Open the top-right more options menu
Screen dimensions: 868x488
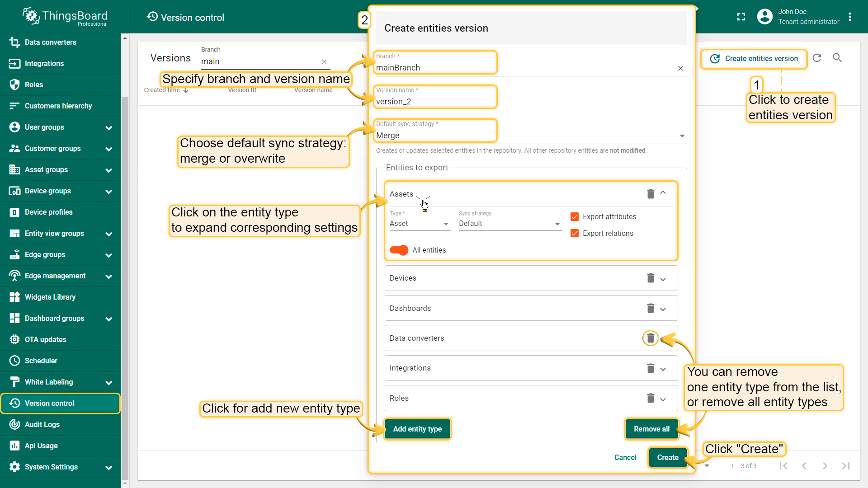[850, 17]
